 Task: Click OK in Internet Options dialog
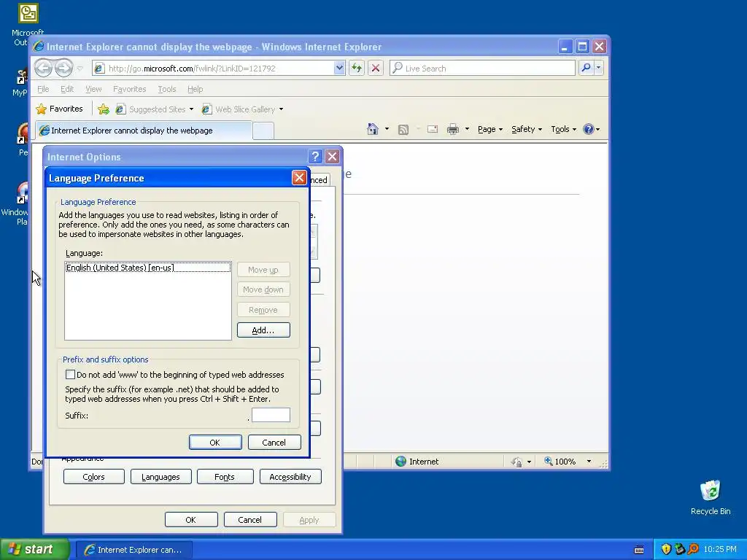tap(191, 519)
